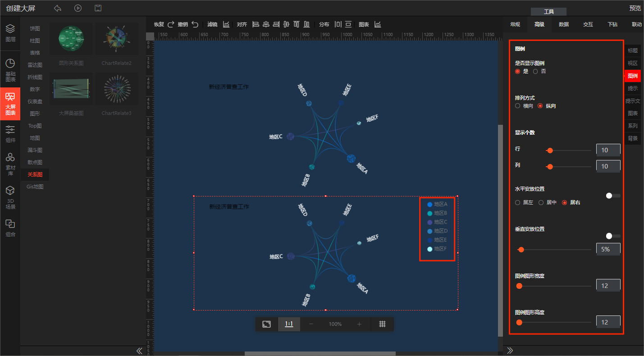Select 否 to hide the legend
Screen dimensions: 644x356
[535, 71]
